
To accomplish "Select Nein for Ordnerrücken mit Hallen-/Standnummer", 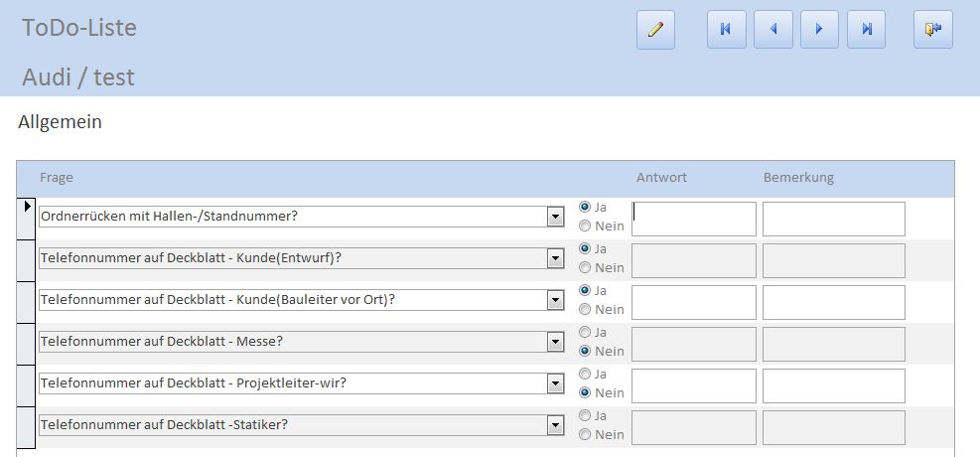I will pos(585,227).
